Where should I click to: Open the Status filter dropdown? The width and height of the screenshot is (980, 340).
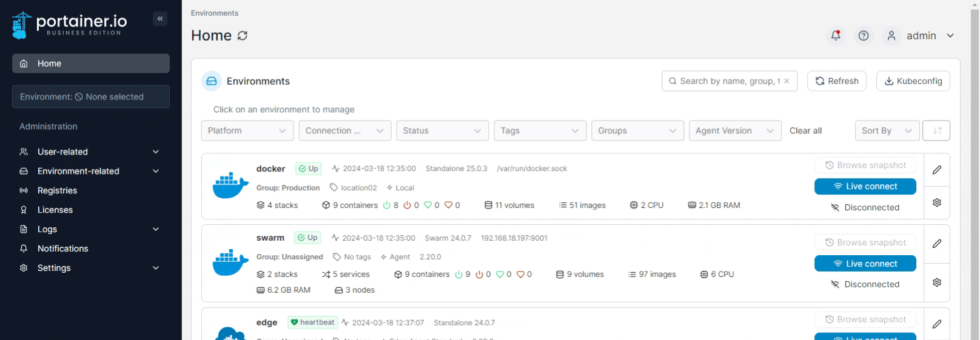(x=442, y=130)
